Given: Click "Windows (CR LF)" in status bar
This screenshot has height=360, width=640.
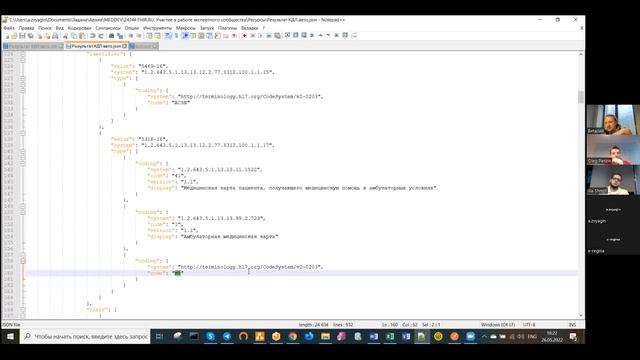Looking at the screenshot, I should pyautogui.click(x=498, y=325).
